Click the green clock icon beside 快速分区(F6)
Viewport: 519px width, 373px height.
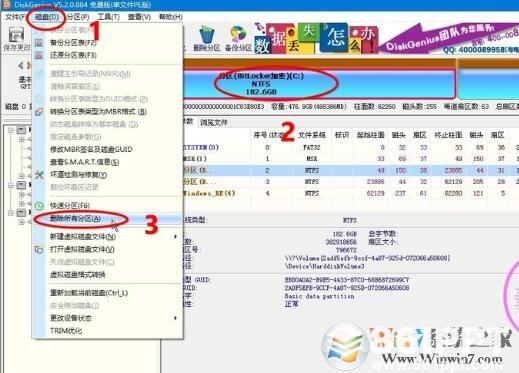pyautogui.click(x=39, y=206)
